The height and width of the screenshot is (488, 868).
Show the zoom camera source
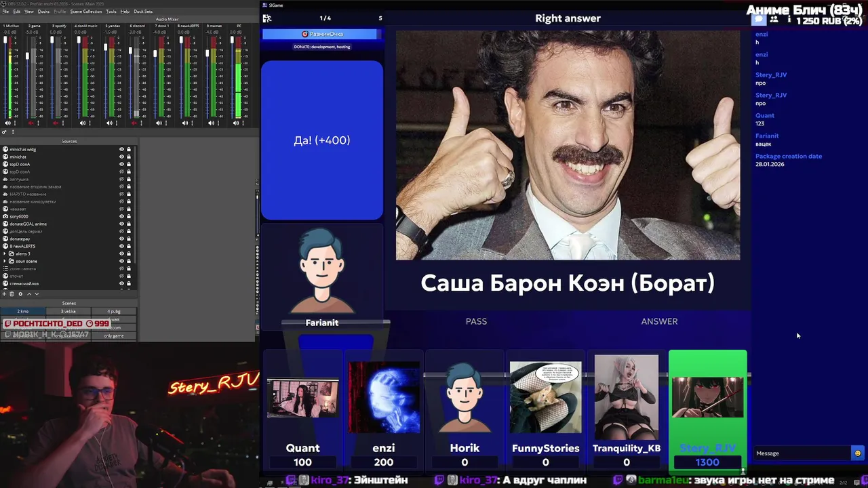point(122,268)
